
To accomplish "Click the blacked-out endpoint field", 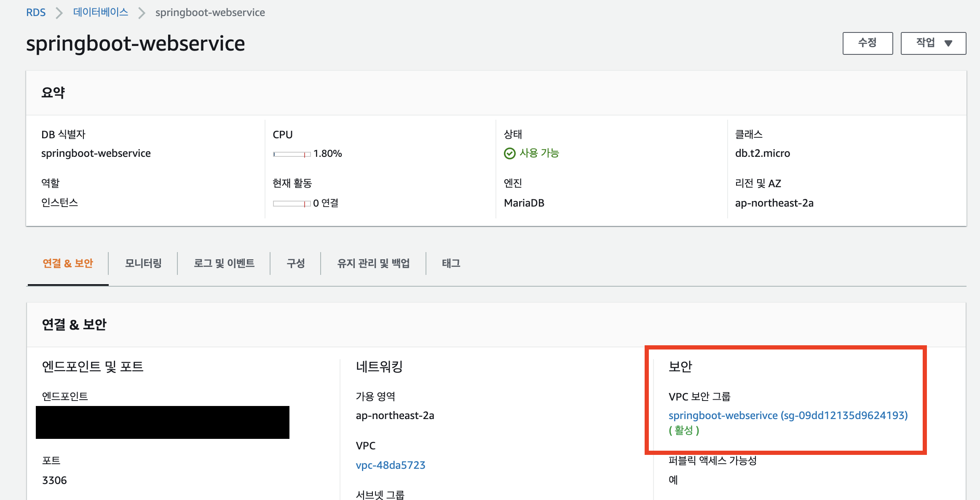I will point(163,422).
